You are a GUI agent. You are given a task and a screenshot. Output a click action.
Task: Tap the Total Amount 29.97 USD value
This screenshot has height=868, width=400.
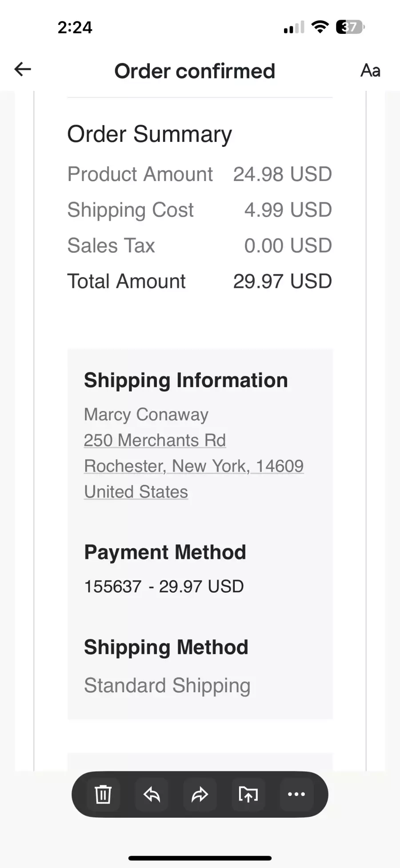coord(282,281)
